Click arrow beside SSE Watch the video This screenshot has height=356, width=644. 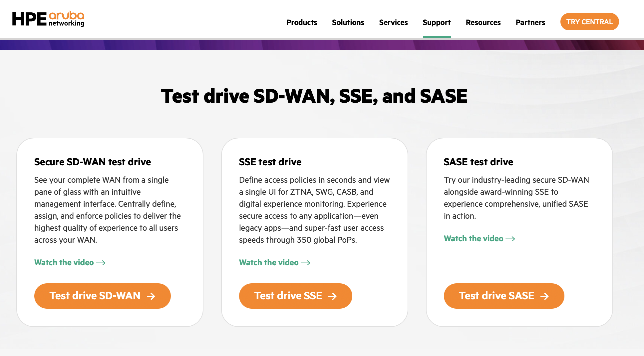point(306,263)
